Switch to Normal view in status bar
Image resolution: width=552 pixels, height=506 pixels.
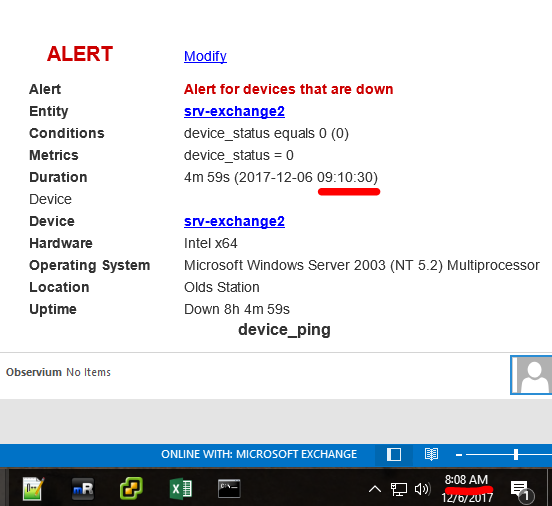[x=394, y=454]
